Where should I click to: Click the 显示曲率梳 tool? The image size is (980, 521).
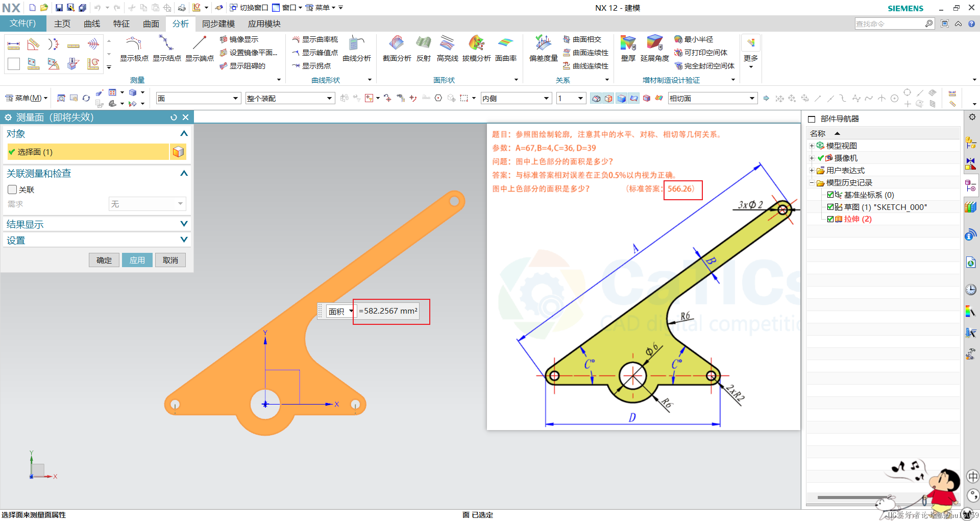coord(315,39)
